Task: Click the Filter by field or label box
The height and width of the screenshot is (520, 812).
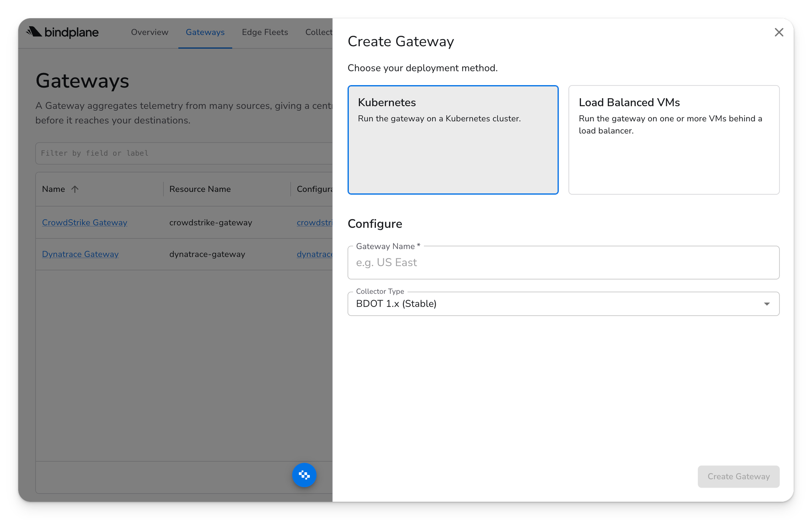Action: [x=184, y=153]
